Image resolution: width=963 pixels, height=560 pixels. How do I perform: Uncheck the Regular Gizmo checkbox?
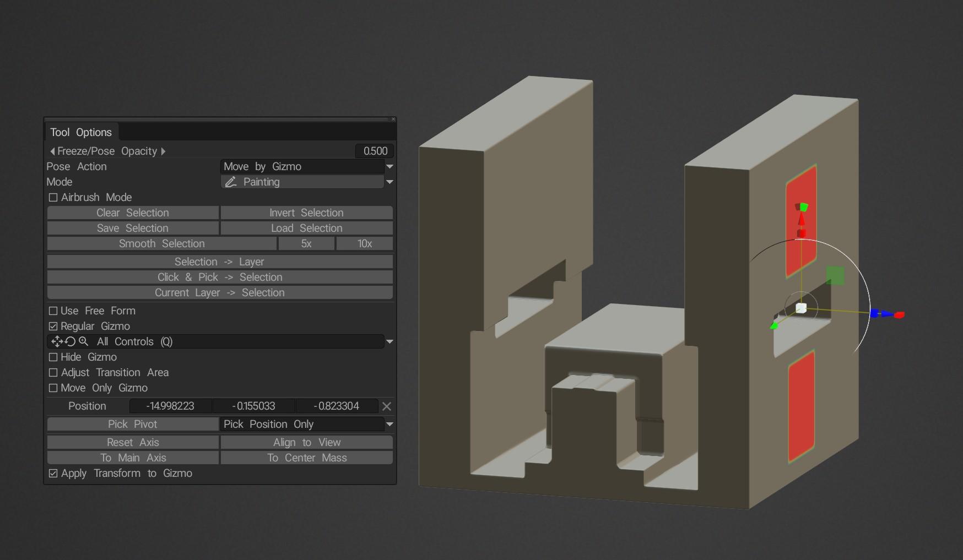[x=53, y=327]
